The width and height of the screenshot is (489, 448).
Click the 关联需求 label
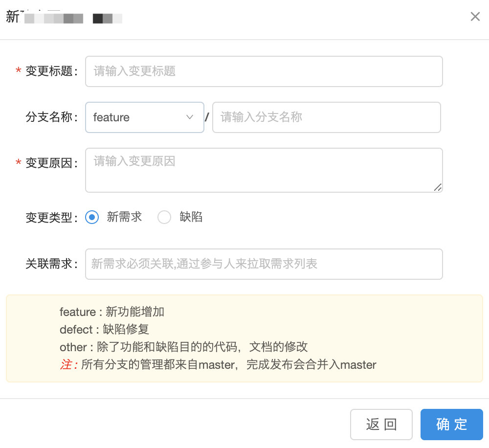click(x=51, y=264)
